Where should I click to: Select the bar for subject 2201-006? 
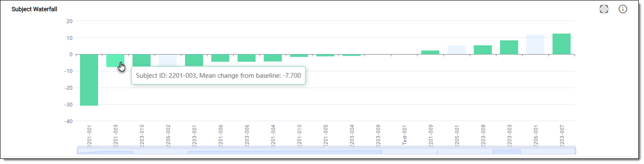point(220,58)
